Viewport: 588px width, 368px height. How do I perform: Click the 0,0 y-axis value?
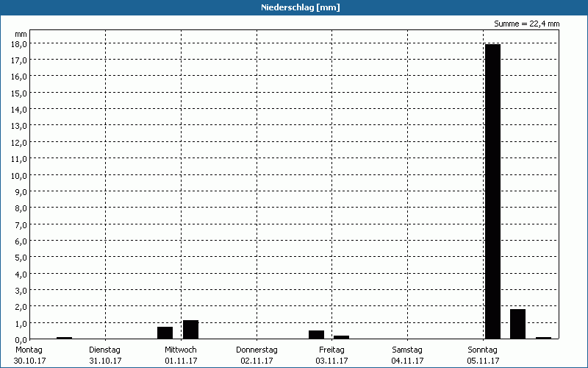(21, 339)
